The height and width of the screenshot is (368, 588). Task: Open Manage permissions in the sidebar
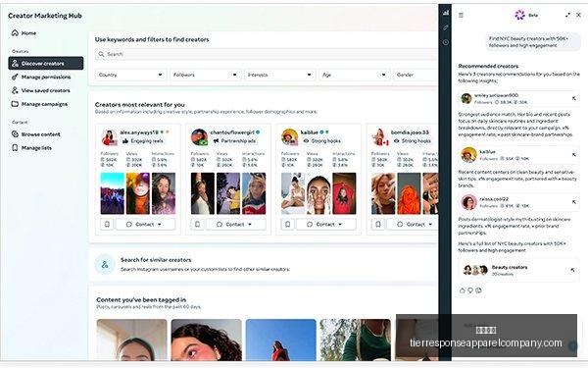point(46,77)
